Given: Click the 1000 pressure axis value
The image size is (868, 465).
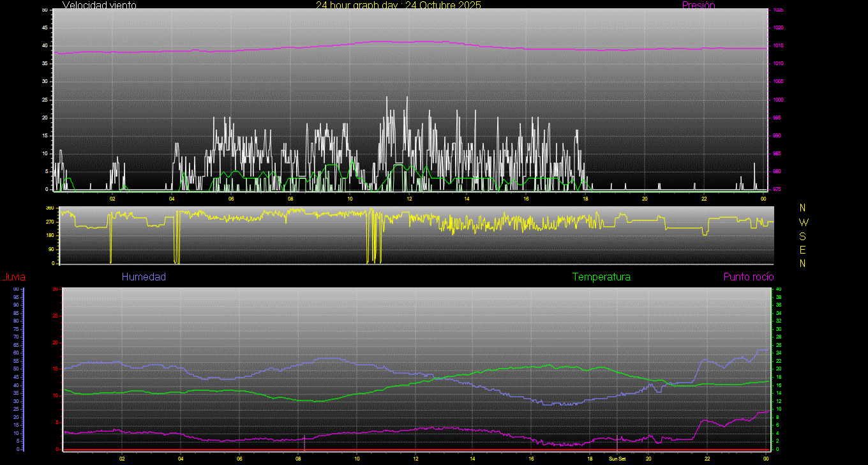Looking at the screenshot, I should (777, 100).
